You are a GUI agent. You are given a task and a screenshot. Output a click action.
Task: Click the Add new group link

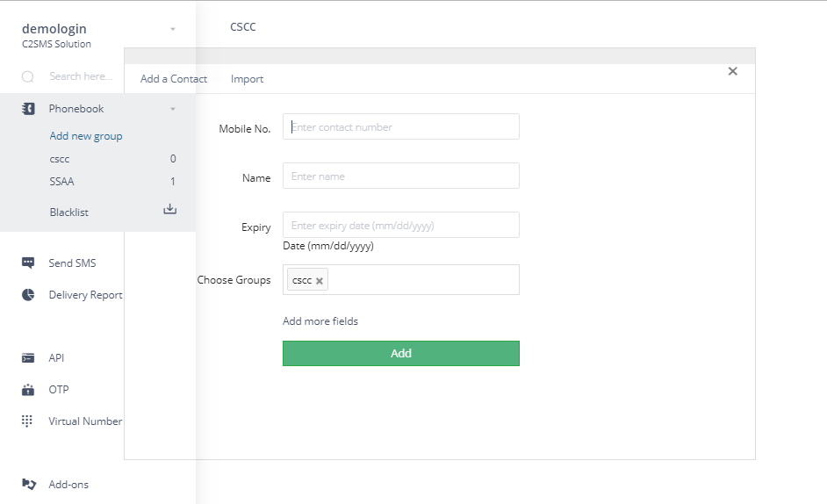click(86, 135)
